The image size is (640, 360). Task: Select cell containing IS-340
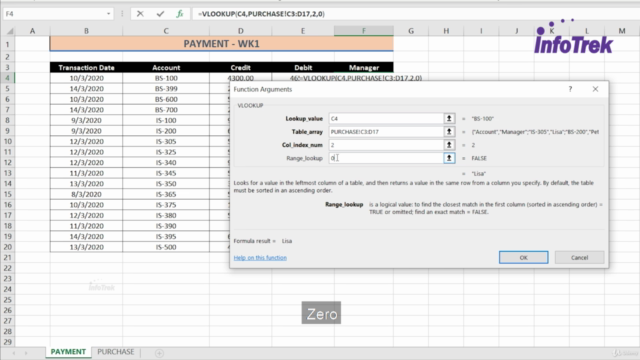[x=166, y=162]
